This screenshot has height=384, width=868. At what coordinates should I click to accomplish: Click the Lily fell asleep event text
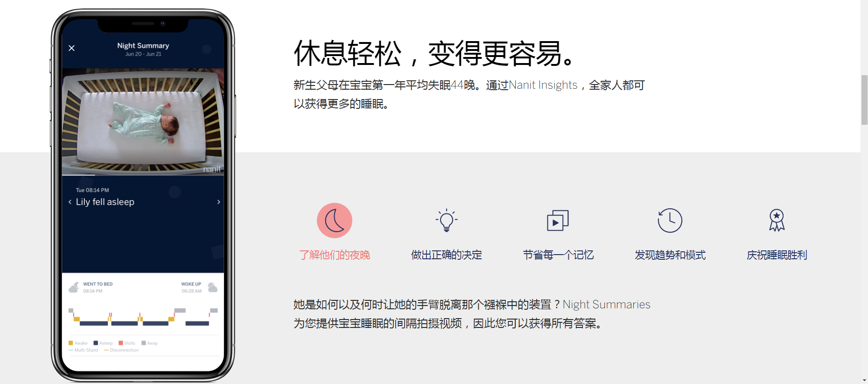105,202
